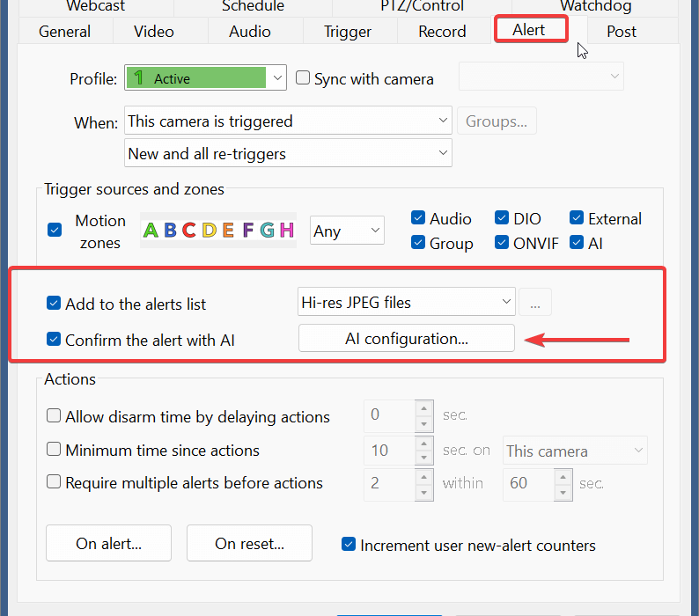
Task: Switch to the Record tab
Action: click(442, 31)
